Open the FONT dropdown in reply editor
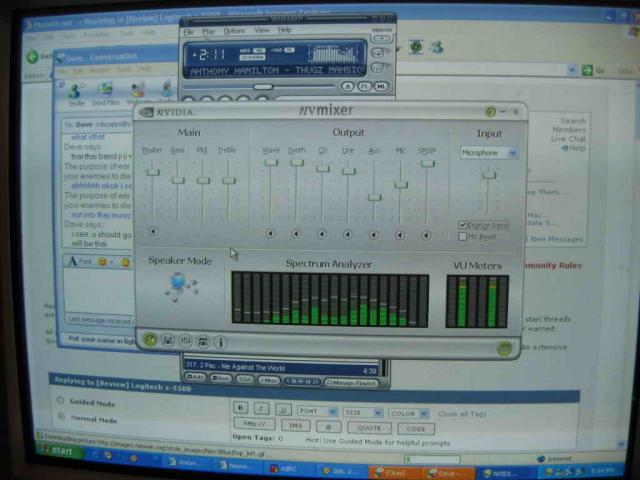 318,411
